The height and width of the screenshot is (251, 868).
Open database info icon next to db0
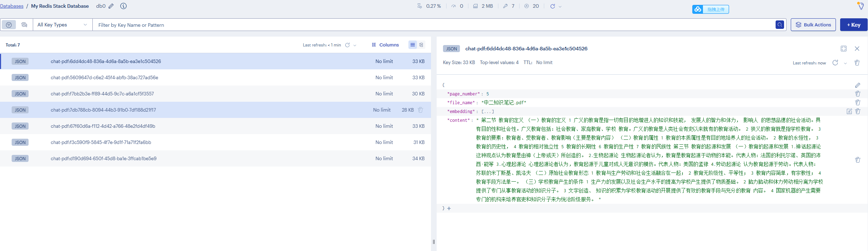coord(123,6)
